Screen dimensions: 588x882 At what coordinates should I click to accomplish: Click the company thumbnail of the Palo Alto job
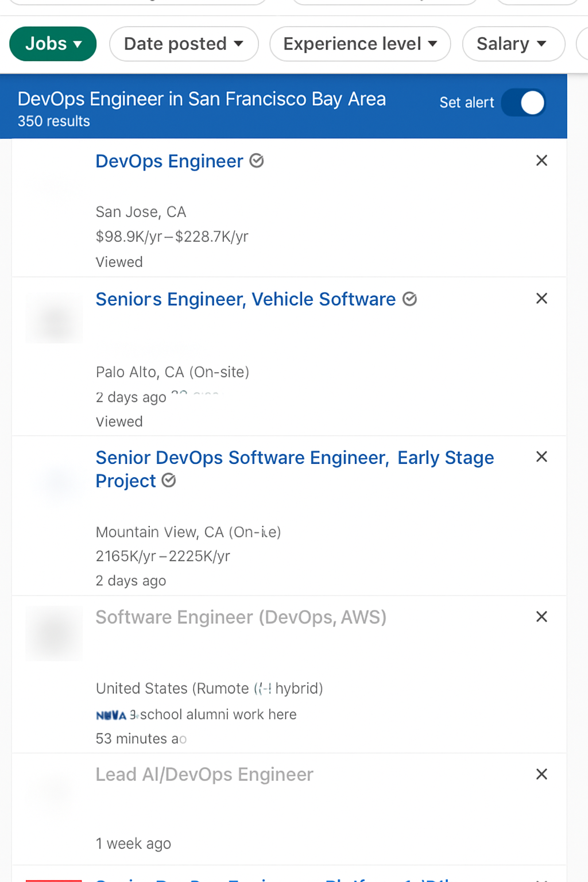[x=53, y=319]
